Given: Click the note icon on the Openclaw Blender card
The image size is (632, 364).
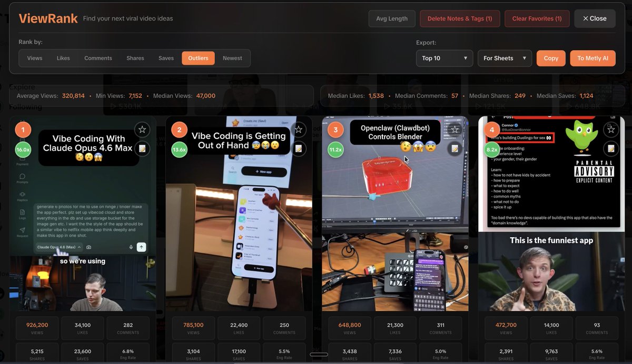Looking at the screenshot, I should (455, 149).
